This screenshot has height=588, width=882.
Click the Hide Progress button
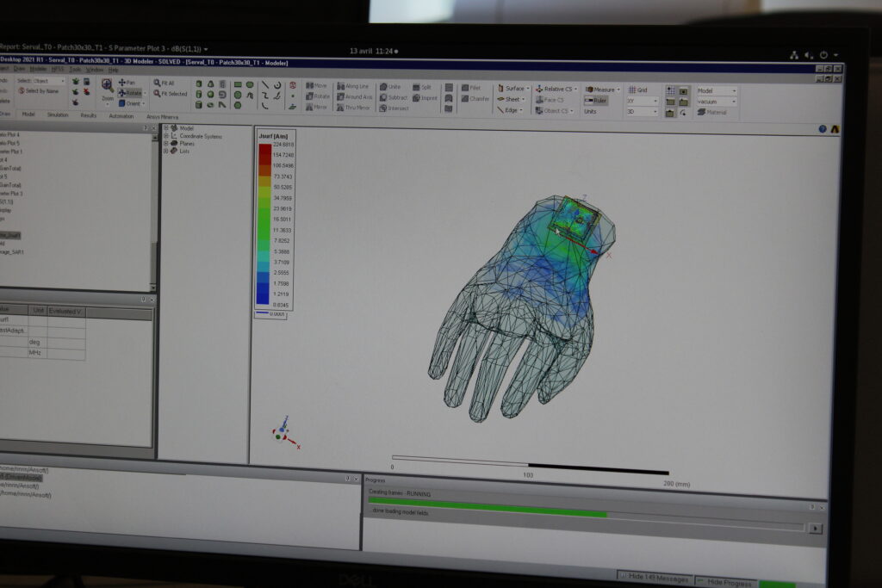(725, 582)
